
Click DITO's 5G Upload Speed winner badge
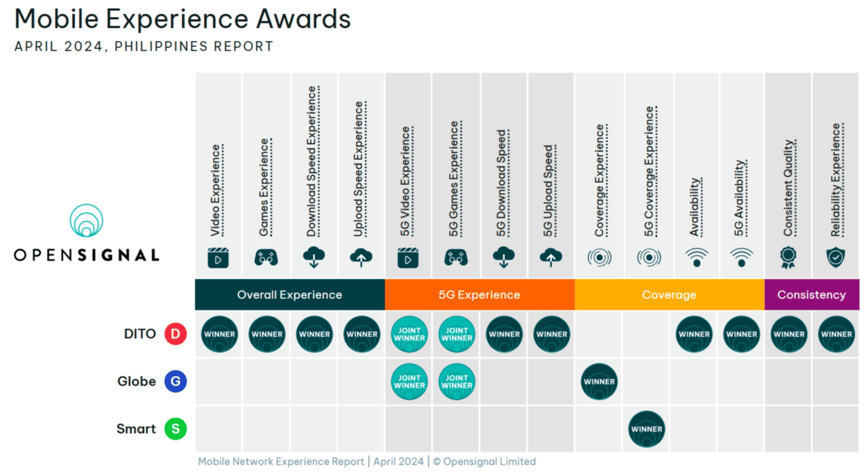[551, 334]
